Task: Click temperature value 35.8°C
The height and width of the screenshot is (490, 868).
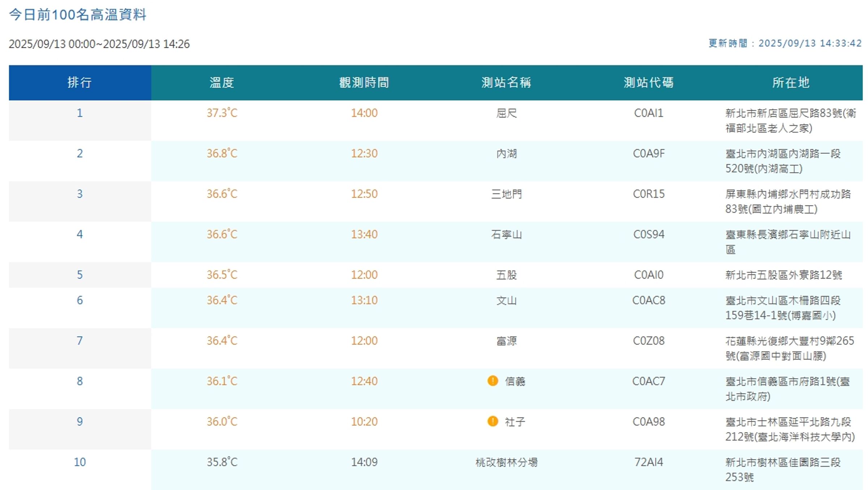Action: [x=222, y=462]
